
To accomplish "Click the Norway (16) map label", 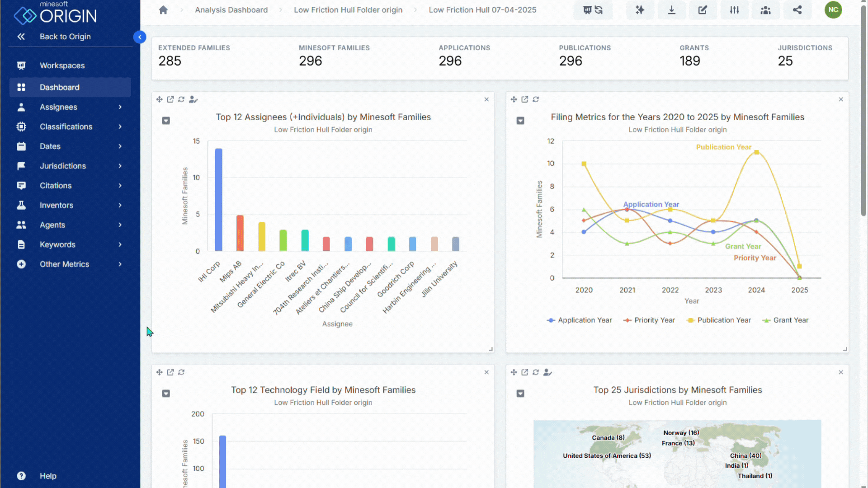I will 681,433.
